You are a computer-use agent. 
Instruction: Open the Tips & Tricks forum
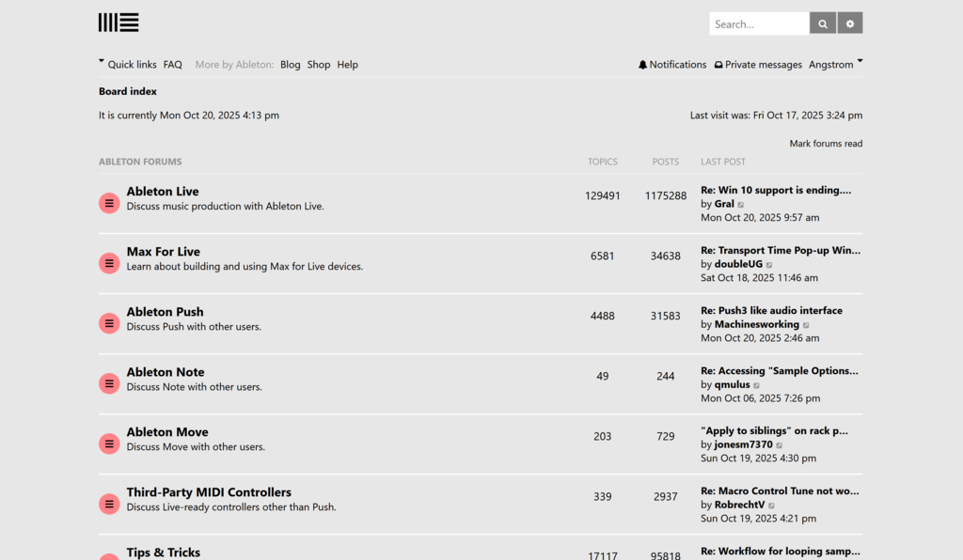coord(164,552)
